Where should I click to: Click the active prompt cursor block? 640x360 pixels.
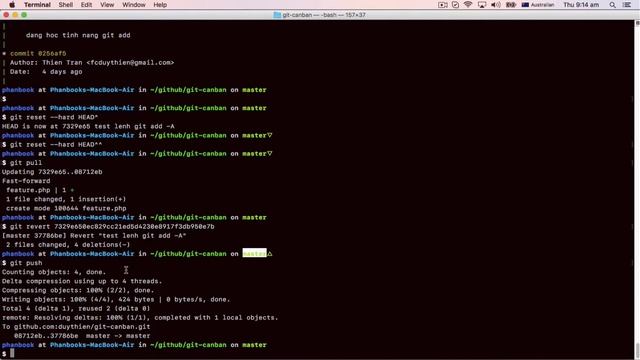point(12,353)
